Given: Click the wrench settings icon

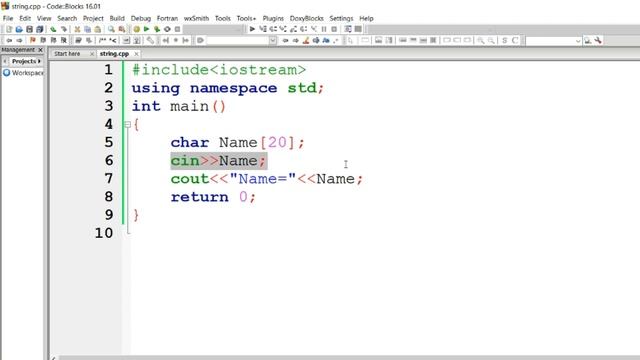Looking at the screenshot, I should pos(598,40).
